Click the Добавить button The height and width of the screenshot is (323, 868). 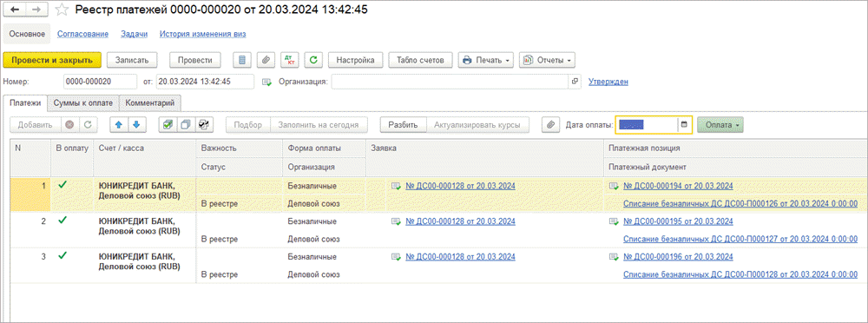(36, 125)
